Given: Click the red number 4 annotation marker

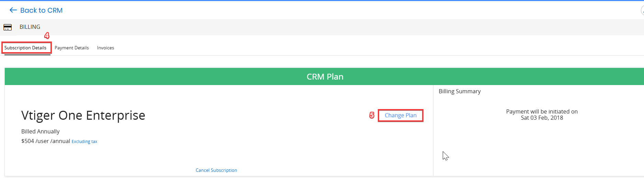Looking at the screenshot, I should tap(47, 36).
